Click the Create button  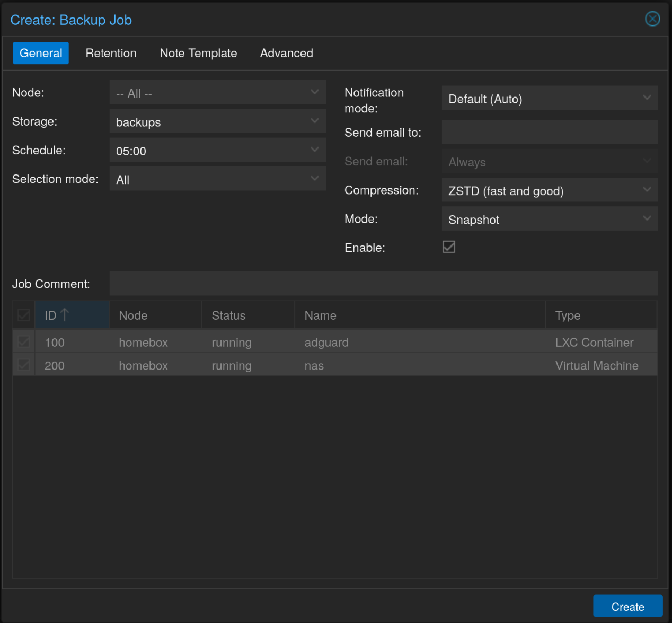(627, 606)
